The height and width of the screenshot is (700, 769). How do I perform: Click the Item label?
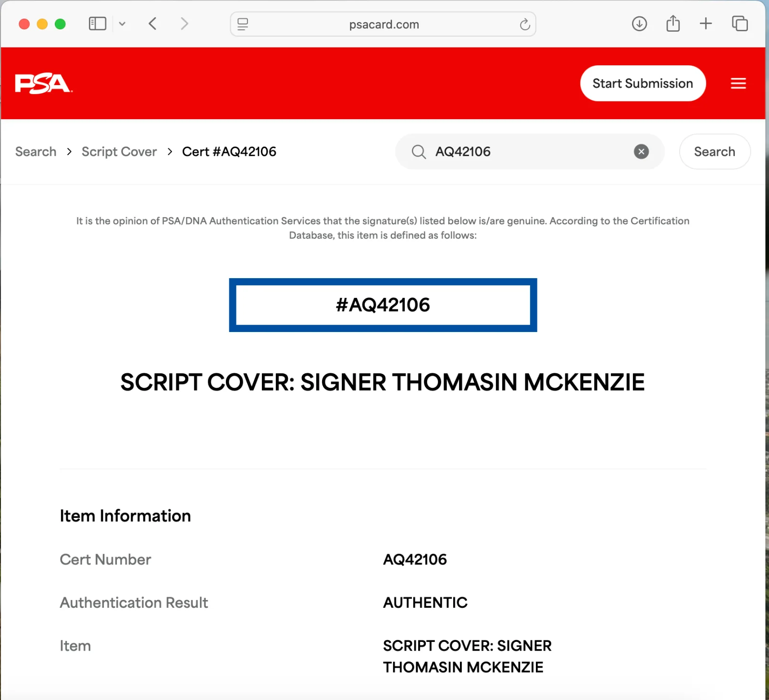(x=75, y=646)
